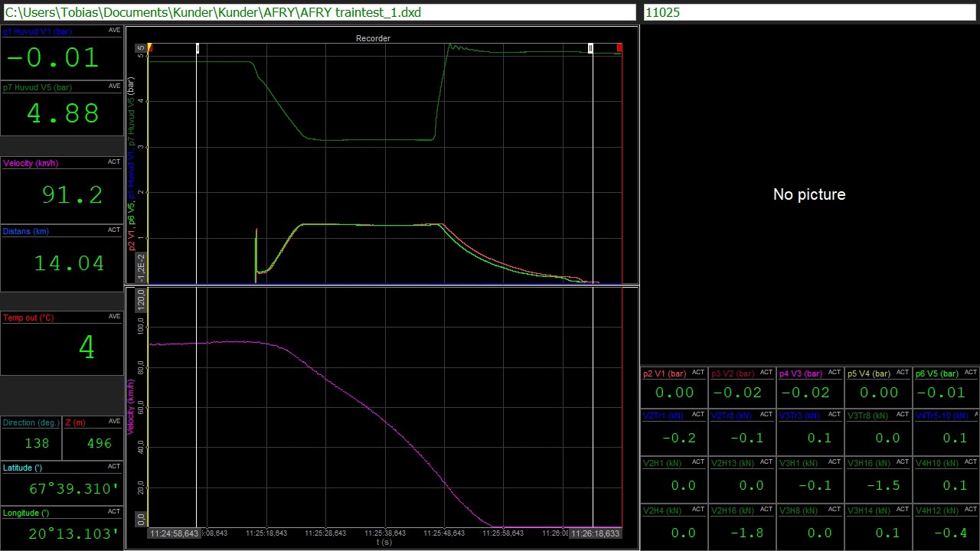Select the V2H1 (kN) meter
Screen dimensions: 980x551
tap(674, 479)
